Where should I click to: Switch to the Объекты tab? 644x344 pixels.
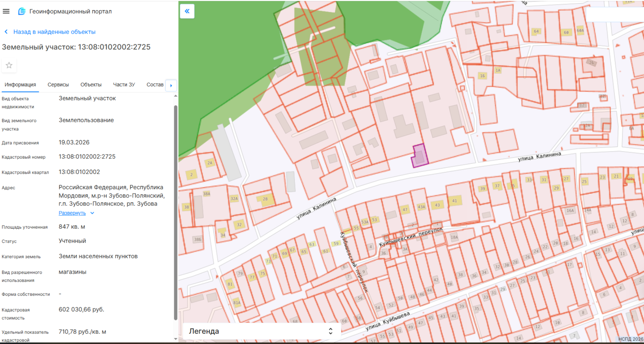tap(91, 85)
